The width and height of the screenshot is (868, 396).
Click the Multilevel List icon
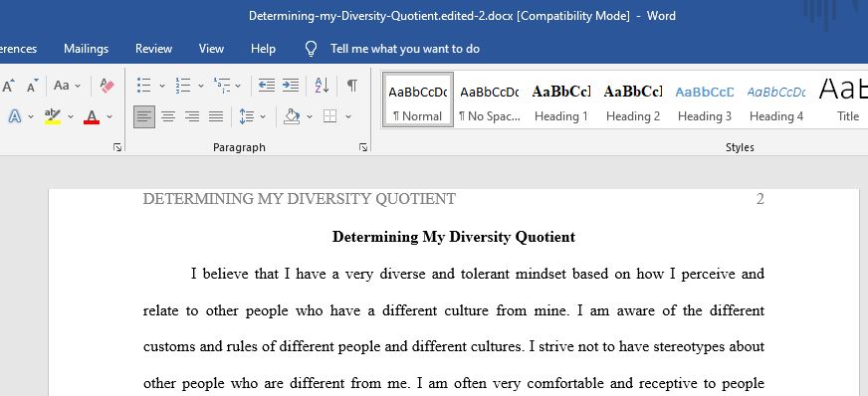(222, 86)
